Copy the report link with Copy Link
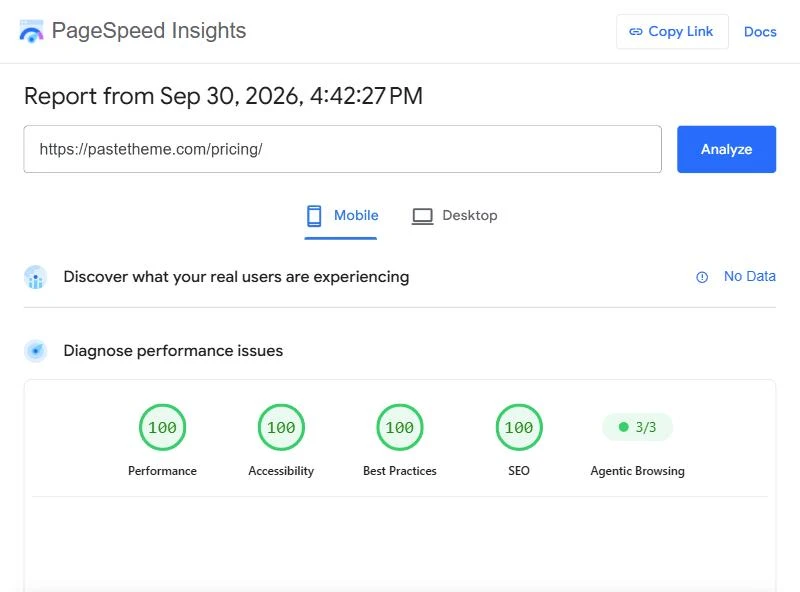Screen dimensions: 800x592 point(672,32)
